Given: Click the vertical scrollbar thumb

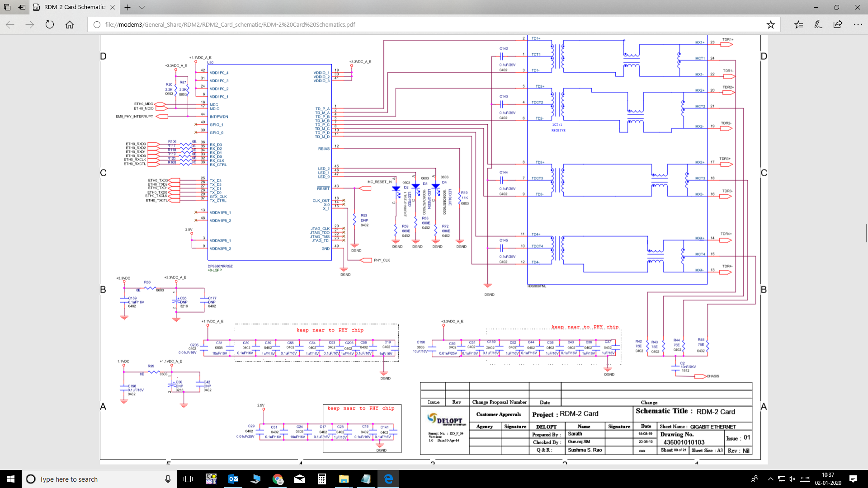Looking at the screenshot, I should click(x=866, y=233).
